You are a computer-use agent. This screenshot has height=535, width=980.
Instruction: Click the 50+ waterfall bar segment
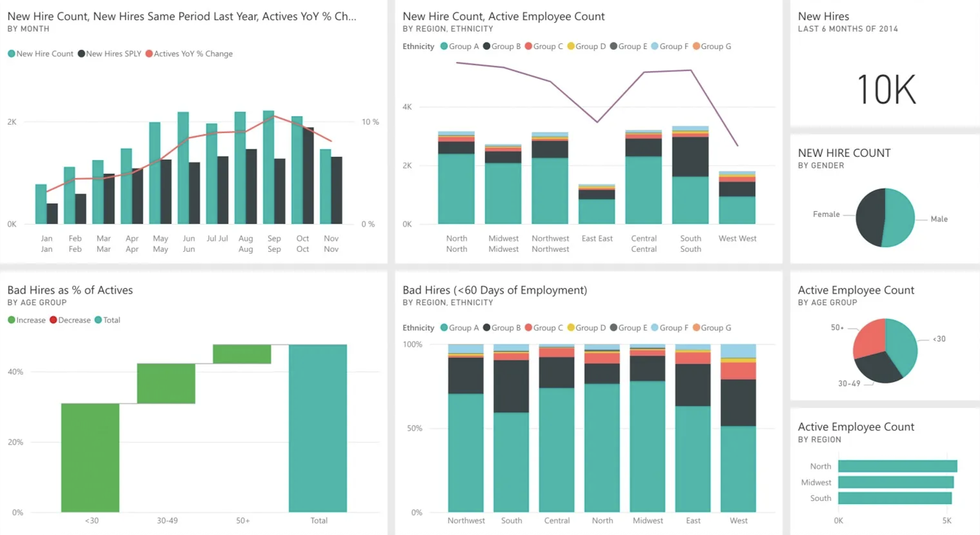(242, 354)
